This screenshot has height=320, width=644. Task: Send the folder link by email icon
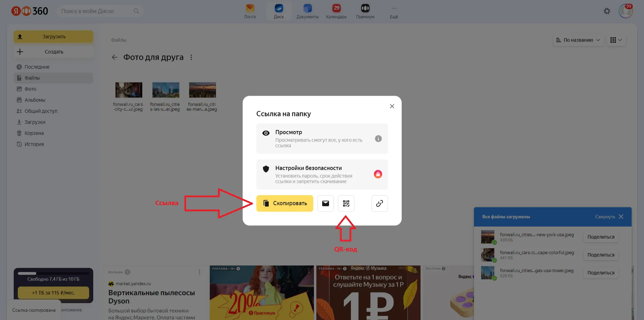pos(325,203)
